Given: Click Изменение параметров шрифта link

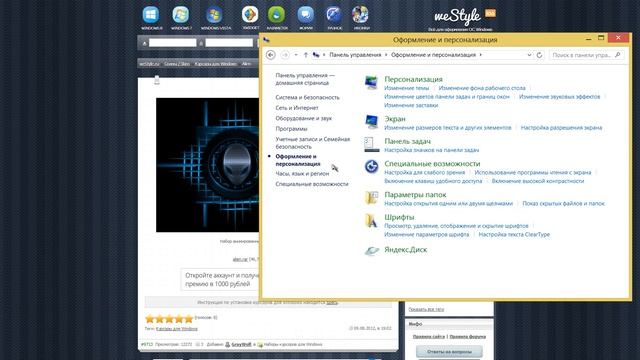Looking at the screenshot, I should pyautogui.click(x=427, y=235).
